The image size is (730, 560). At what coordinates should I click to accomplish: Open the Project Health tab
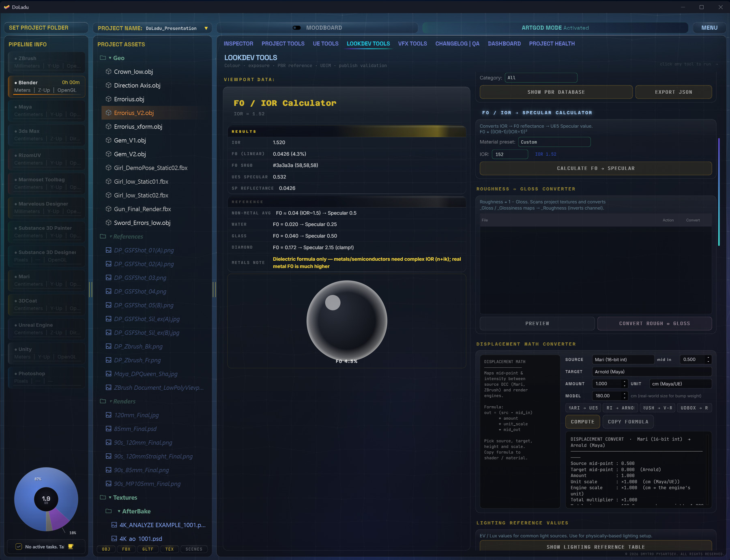[x=552, y=43]
